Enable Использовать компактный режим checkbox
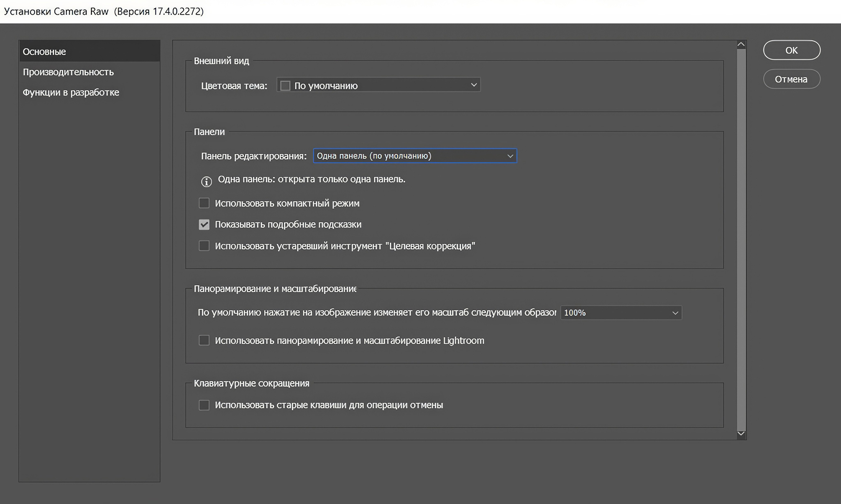841x504 pixels. click(204, 203)
